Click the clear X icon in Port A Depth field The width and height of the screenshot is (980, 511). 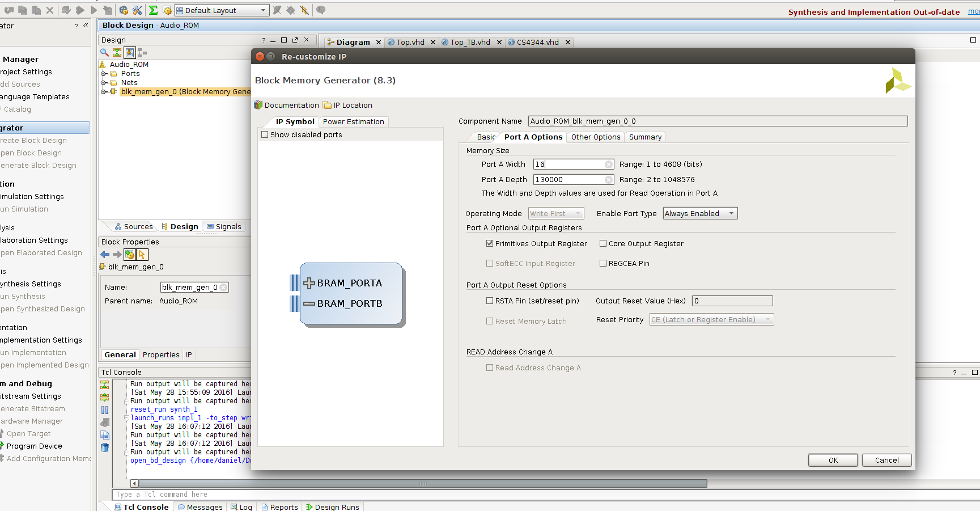click(609, 180)
